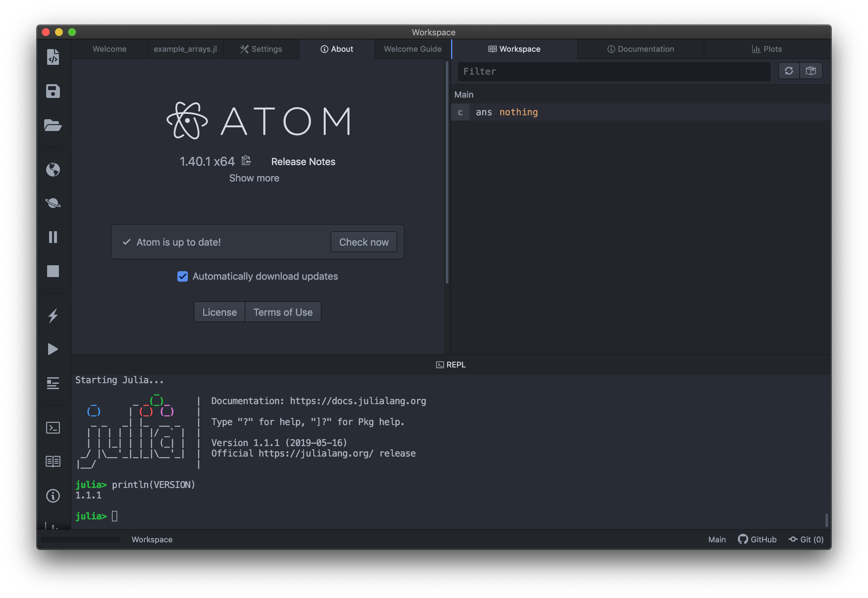Open the Plots pane tab
The width and height of the screenshot is (868, 598).
(767, 49)
